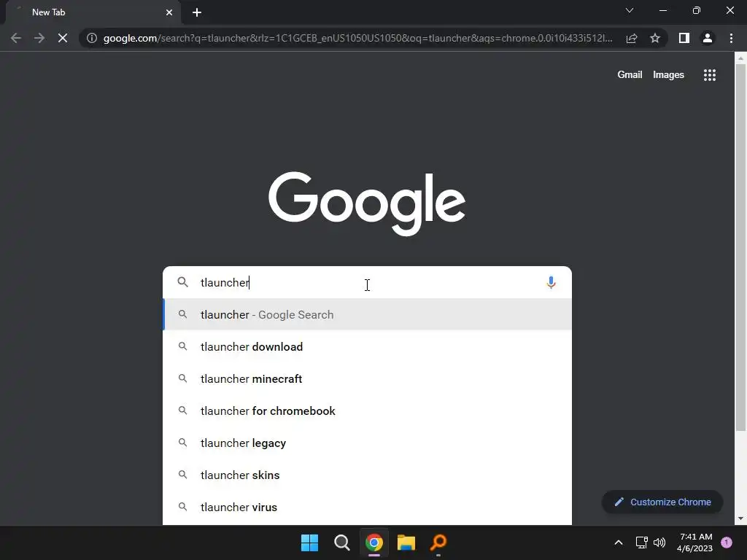
Task: Pick the 'tlauncher legacy' suggestion
Action: (368, 443)
